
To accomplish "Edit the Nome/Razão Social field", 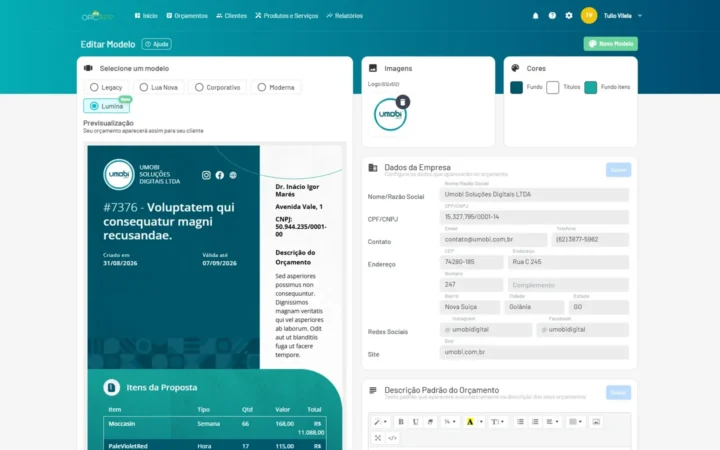I will click(x=534, y=195).
